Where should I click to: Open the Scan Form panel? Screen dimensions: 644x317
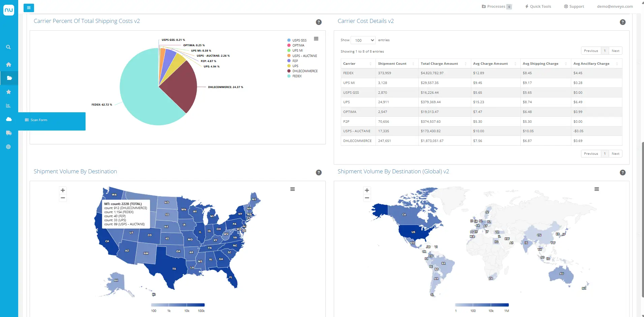click(x=37, y=120)
